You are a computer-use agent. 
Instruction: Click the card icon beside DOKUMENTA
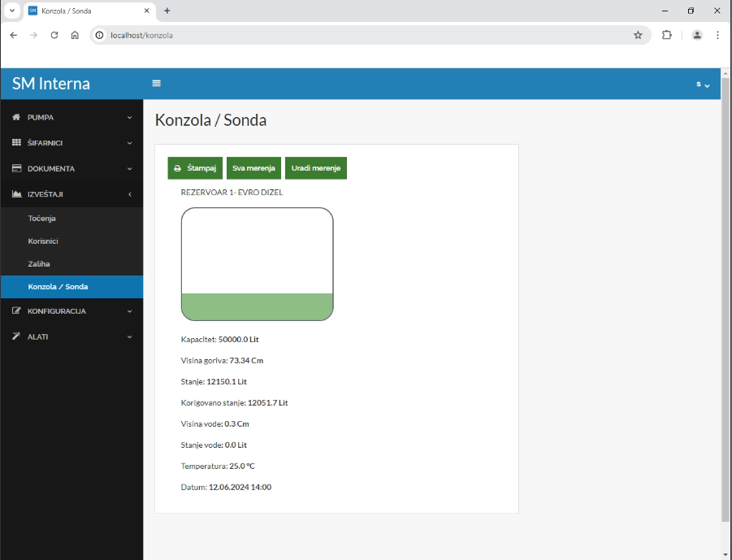point(16,168)
